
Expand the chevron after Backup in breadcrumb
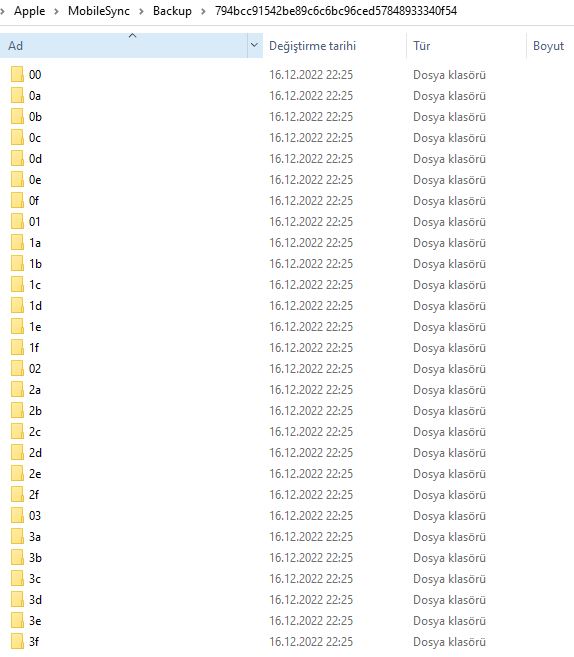(x=203, y=11)
